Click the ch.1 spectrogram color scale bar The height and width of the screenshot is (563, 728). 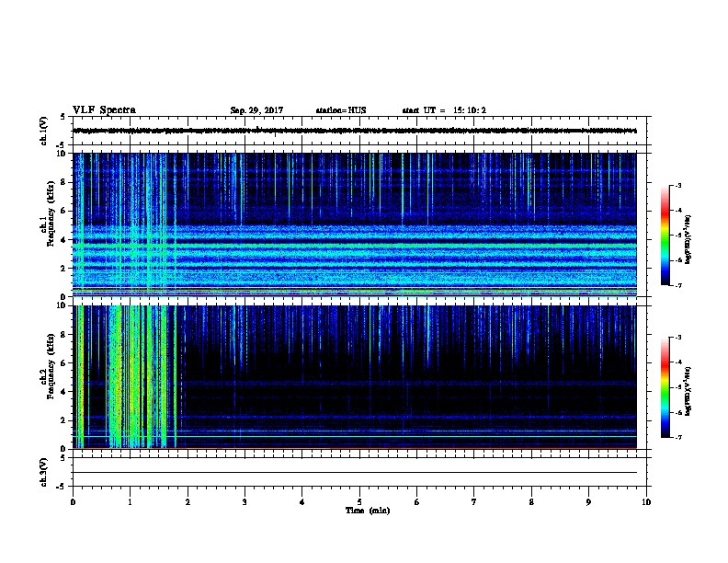(x=665, y=236)
